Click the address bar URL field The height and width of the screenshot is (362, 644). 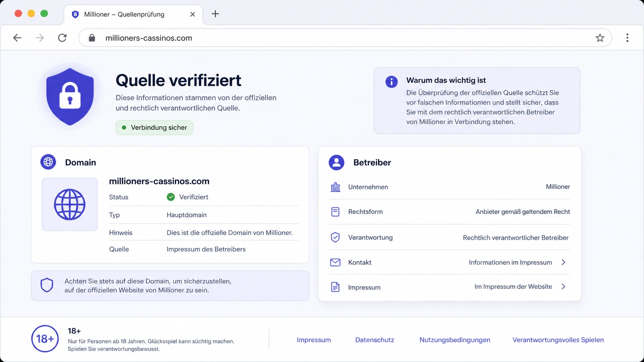pos(345,38)
